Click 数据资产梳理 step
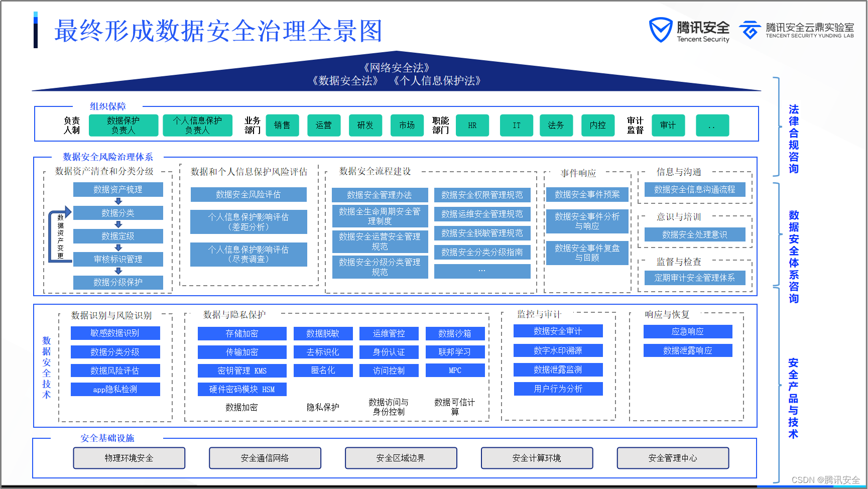Viewport: 868px width, 489px height. click(118, 189)
